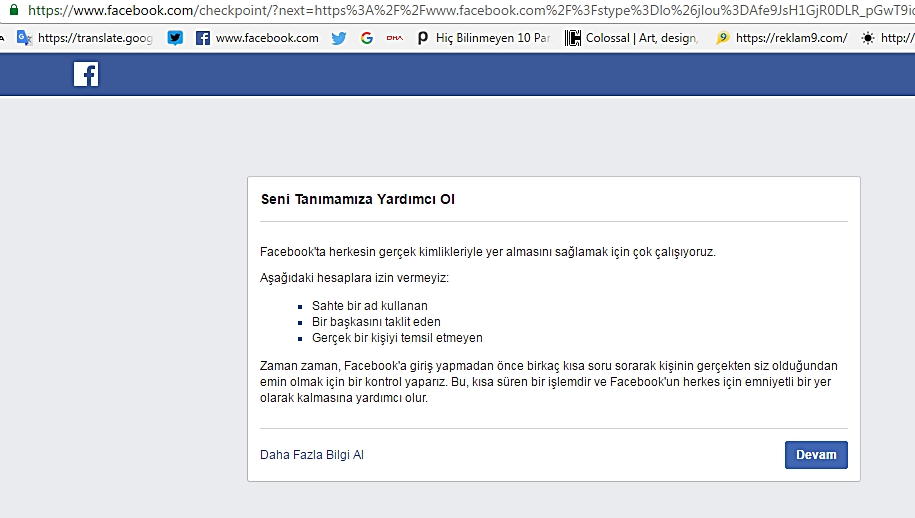Screen dimensions: 915x518
Task: Click the sentence starting Facebook'ta herkesin gerçek
Action: coord(487,252)
